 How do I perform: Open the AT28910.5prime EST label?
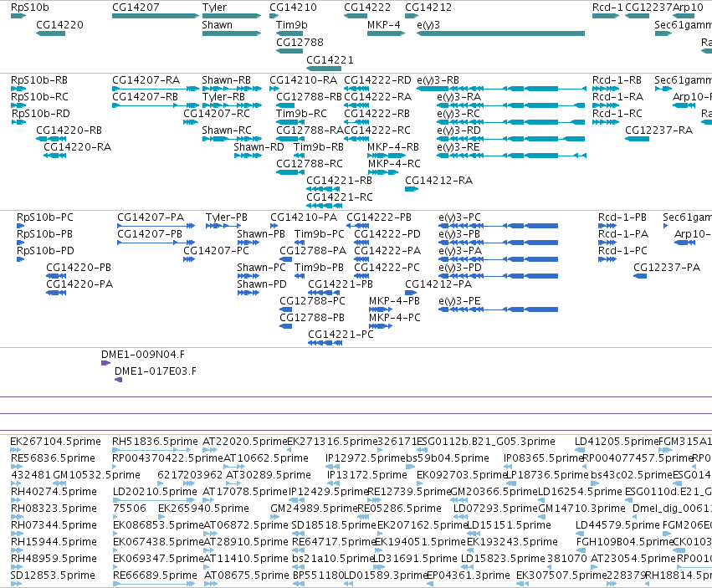click(246, 542)
